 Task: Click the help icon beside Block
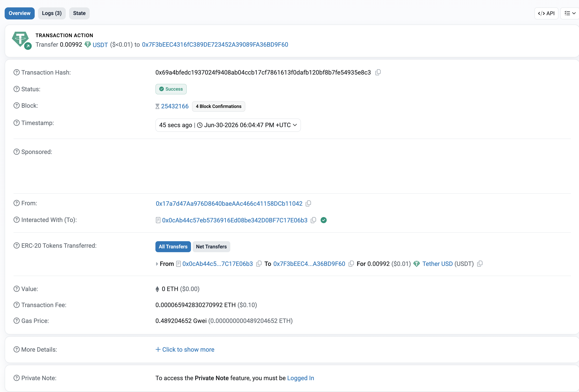click(16, 106)
